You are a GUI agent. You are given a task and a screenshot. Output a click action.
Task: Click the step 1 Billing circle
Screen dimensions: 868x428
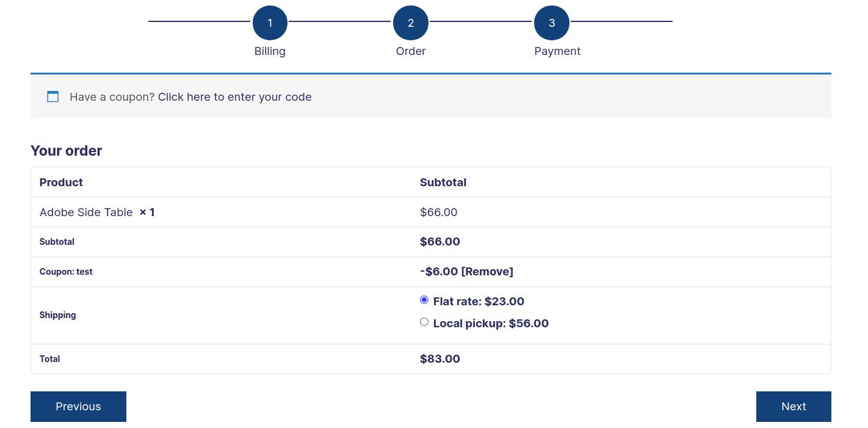click(x=270, y=23)
